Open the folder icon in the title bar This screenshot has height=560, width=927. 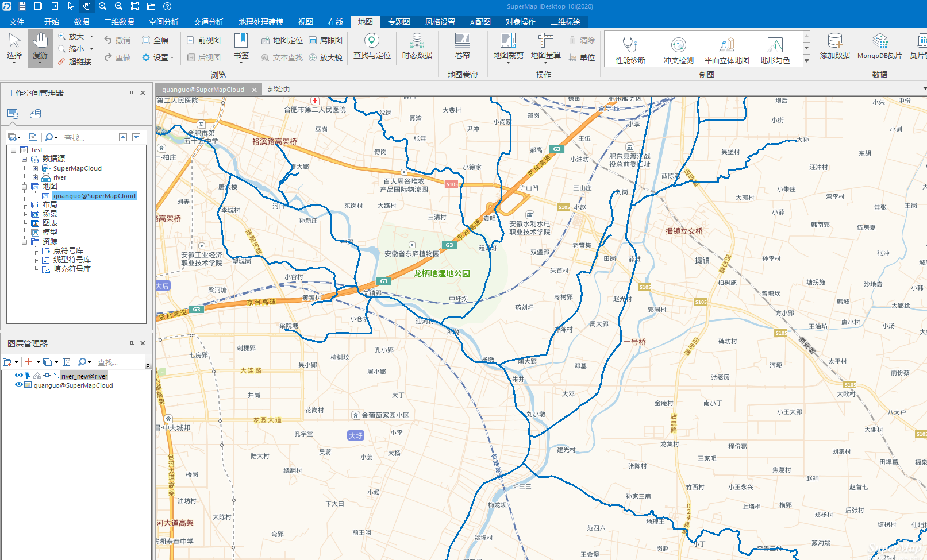[151, 6]
